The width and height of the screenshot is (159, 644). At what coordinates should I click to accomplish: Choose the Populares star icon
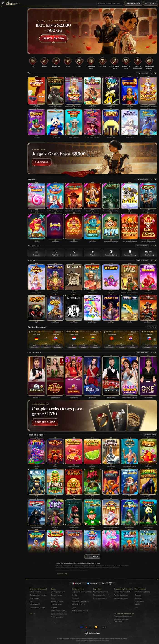click(56, 61)
